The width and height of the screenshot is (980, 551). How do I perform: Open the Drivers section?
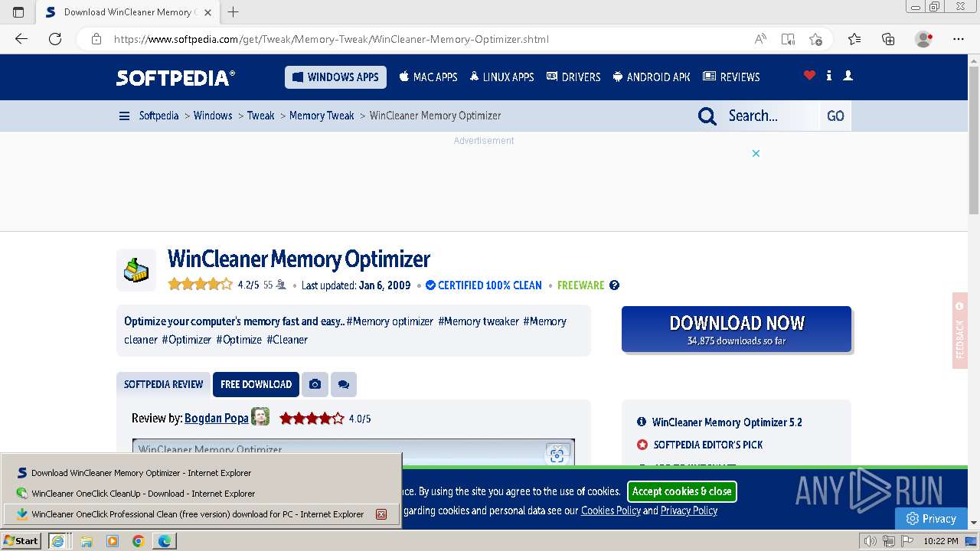573,77
